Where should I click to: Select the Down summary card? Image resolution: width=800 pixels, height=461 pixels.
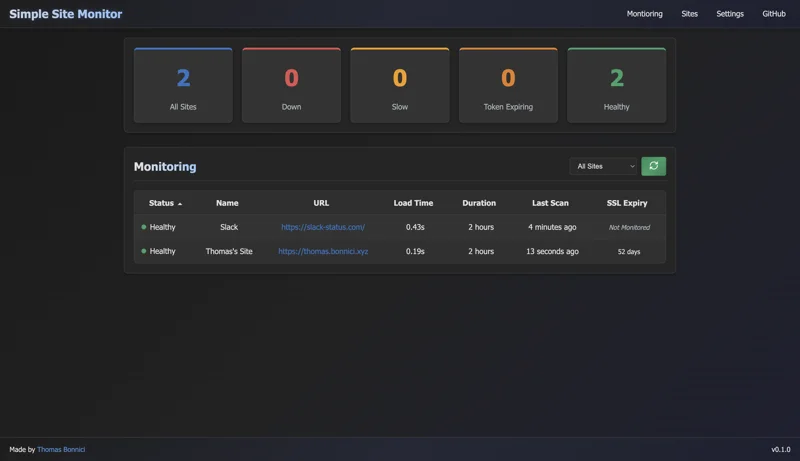pos(291,86)
